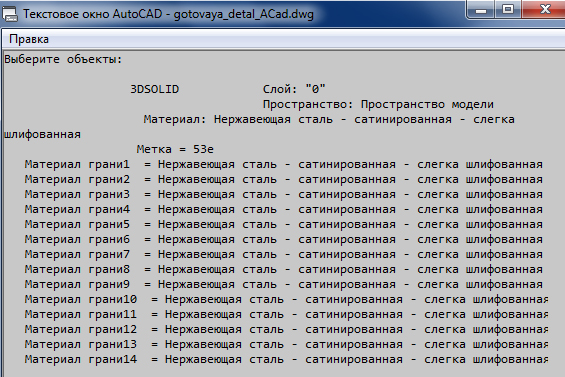
Task: Click the 'Метка = 53e' line
Action: click(x=175, y=149)
